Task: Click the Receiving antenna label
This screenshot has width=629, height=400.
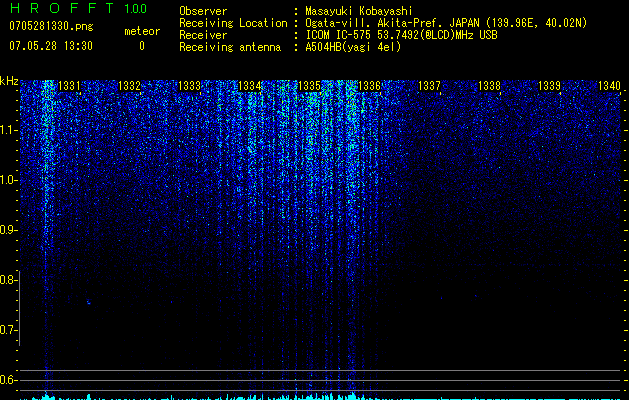Action: (x=230, y=47)
